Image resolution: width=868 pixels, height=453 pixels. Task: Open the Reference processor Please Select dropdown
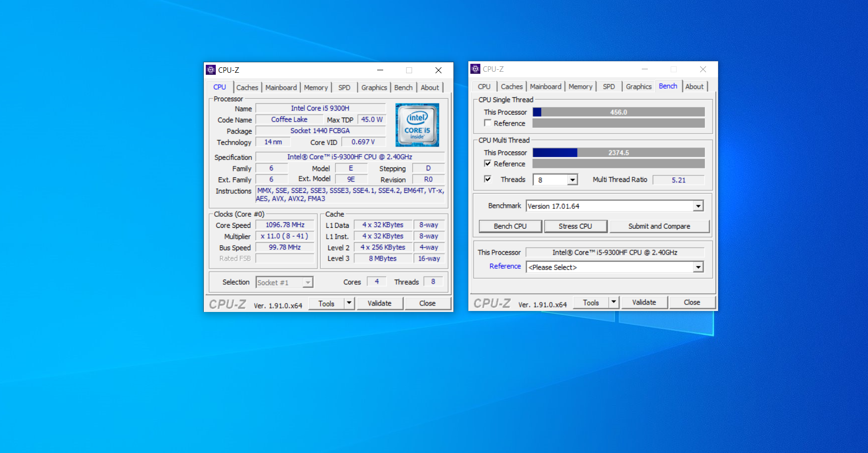(698, 267)
